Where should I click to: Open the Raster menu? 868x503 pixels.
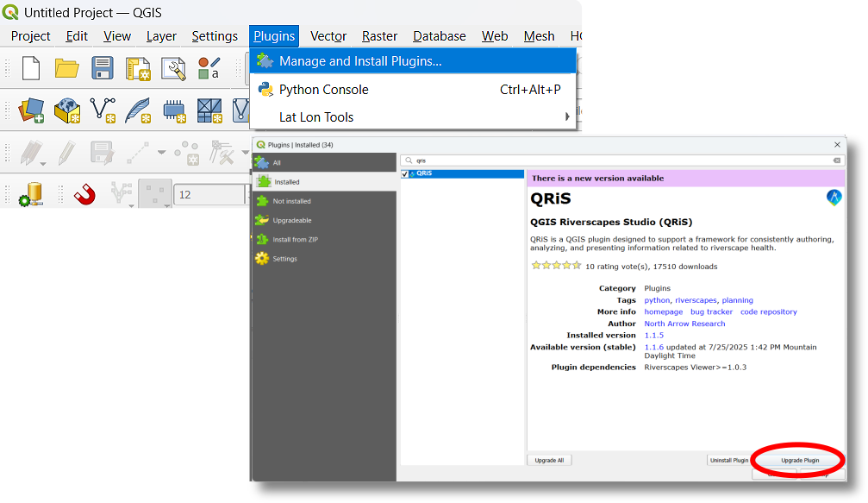[379, 36]
